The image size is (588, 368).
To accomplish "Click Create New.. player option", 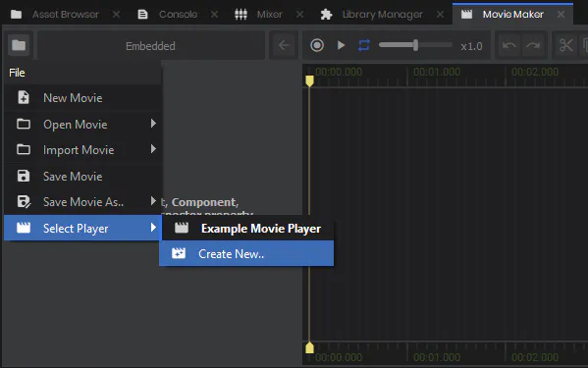I will click(x=246, y=254).
